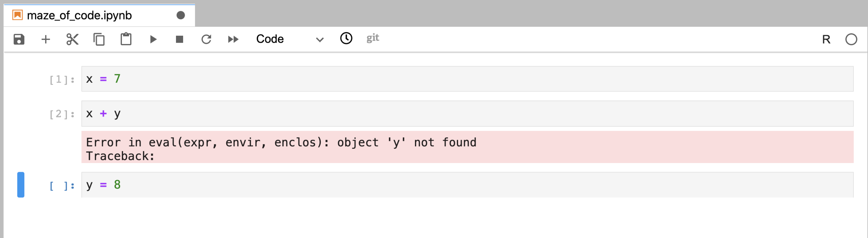Paste cell from clipboard icon
The height and width of the screenshot is (238, 868).
(x=126, y=39)
